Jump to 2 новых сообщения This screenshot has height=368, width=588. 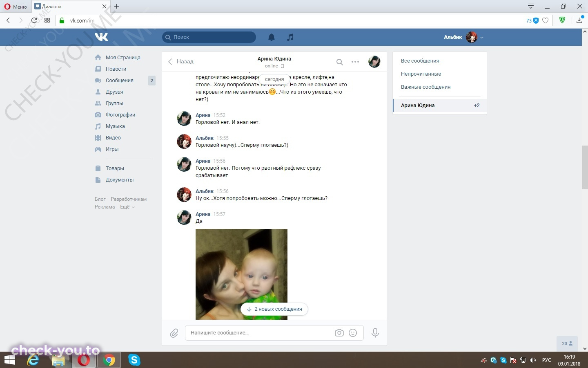pos(274,309)
